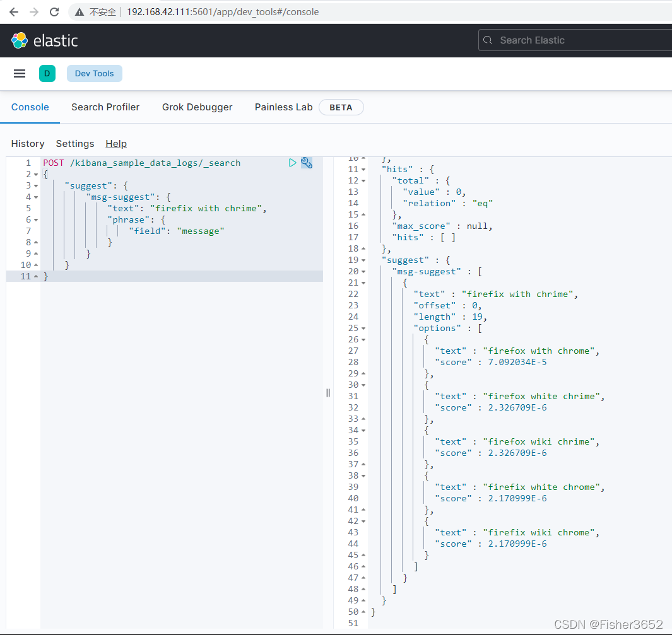Screen dimensions: 672x635
Task: Collapse response object fold arrow at line 34
Action: pyautogui.click(x=363, y=431)
